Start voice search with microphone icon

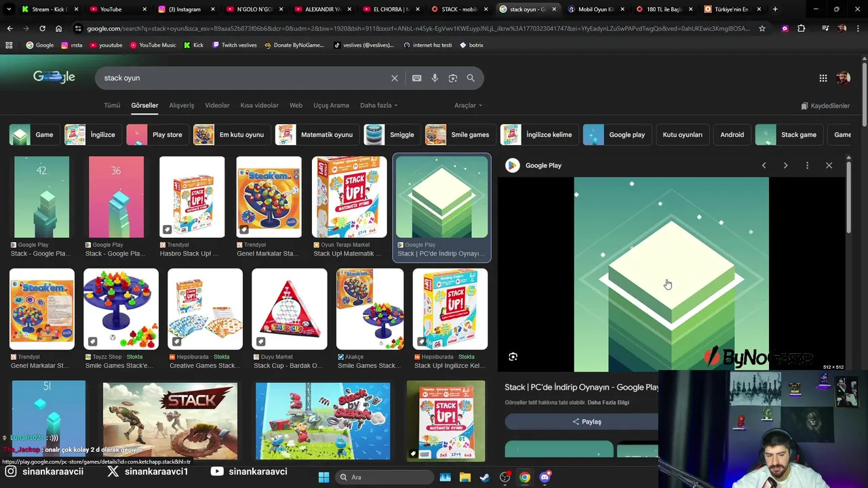[x=435, y=78]
